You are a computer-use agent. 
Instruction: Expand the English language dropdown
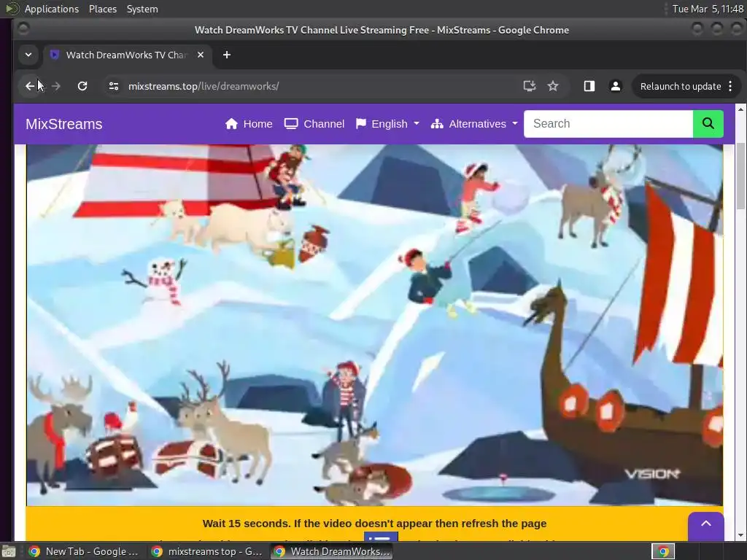click(387, 124)
